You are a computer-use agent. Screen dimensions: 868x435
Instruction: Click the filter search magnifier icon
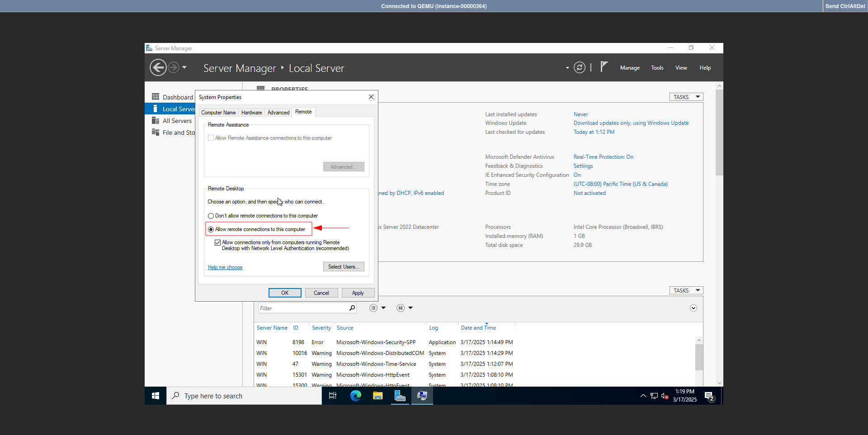point(352,308)
